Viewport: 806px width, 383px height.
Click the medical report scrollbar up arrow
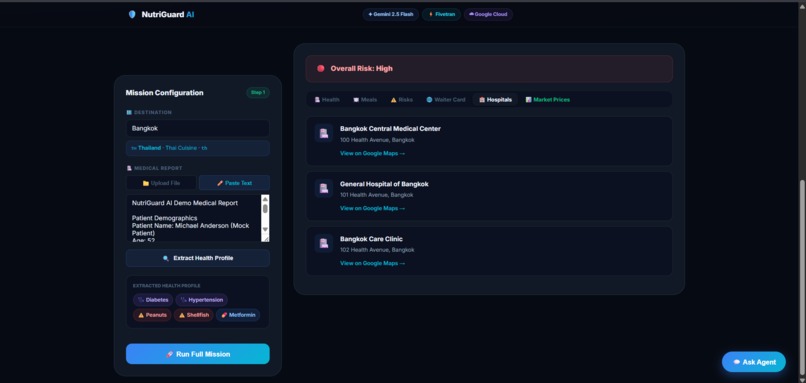click(265, 199)
